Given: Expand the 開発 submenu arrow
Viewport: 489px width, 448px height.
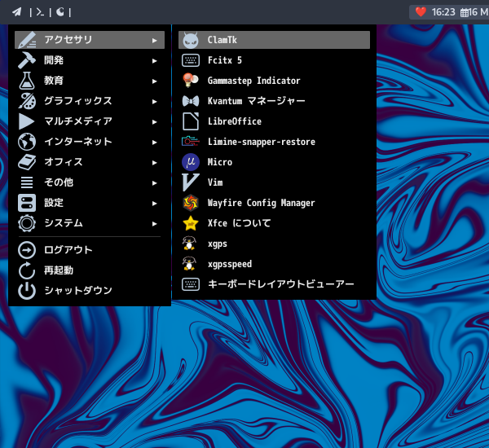Looking at the screenshot, I should 154,61.
